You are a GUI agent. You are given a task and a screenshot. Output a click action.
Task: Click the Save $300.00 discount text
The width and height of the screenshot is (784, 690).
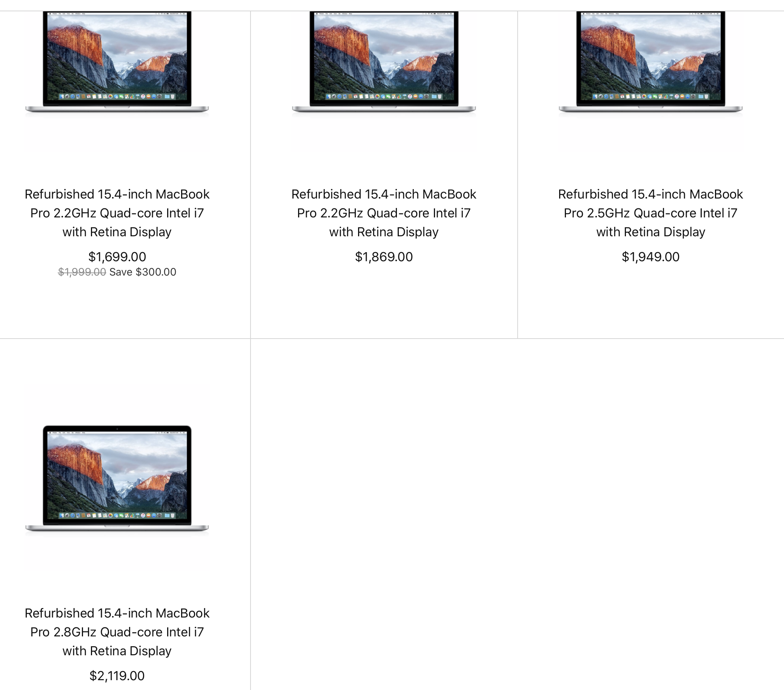[143, 272]
